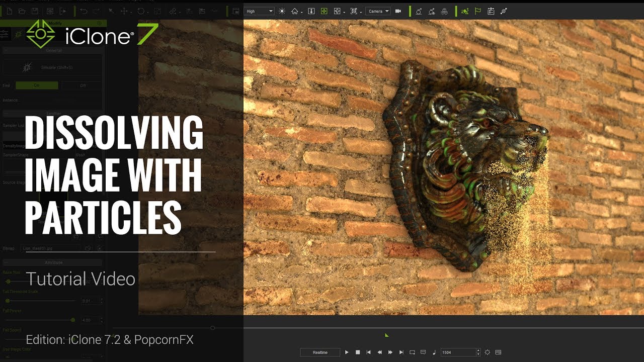Click the Home view icon

(294, 11)
